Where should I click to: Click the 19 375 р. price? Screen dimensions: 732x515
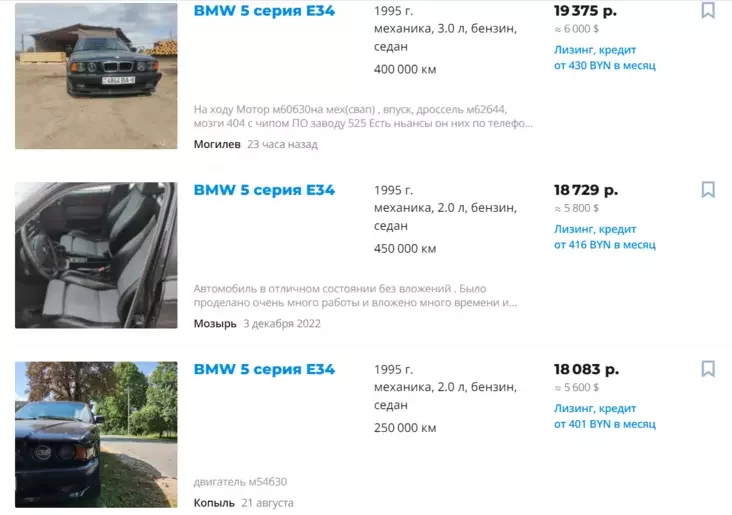[x=585, y=11]
